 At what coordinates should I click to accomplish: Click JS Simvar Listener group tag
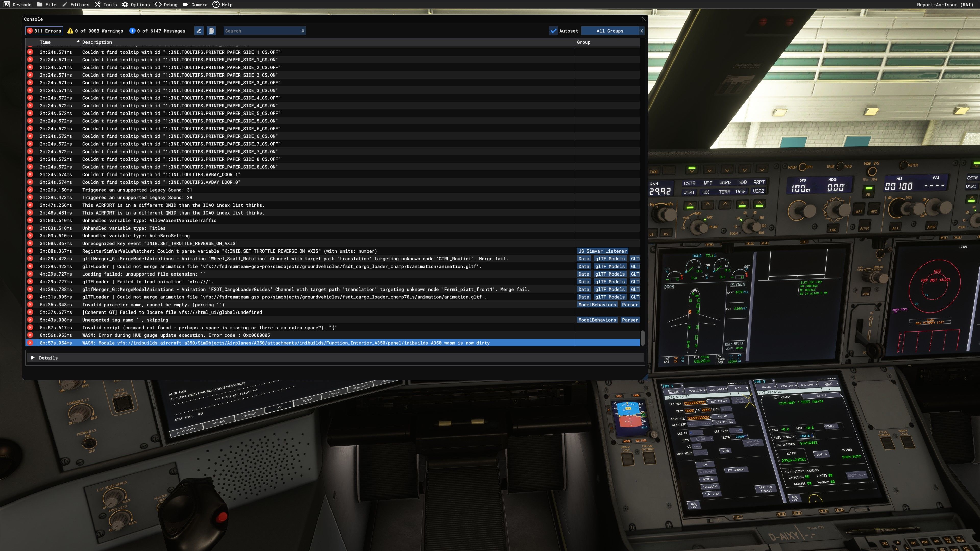602,251
